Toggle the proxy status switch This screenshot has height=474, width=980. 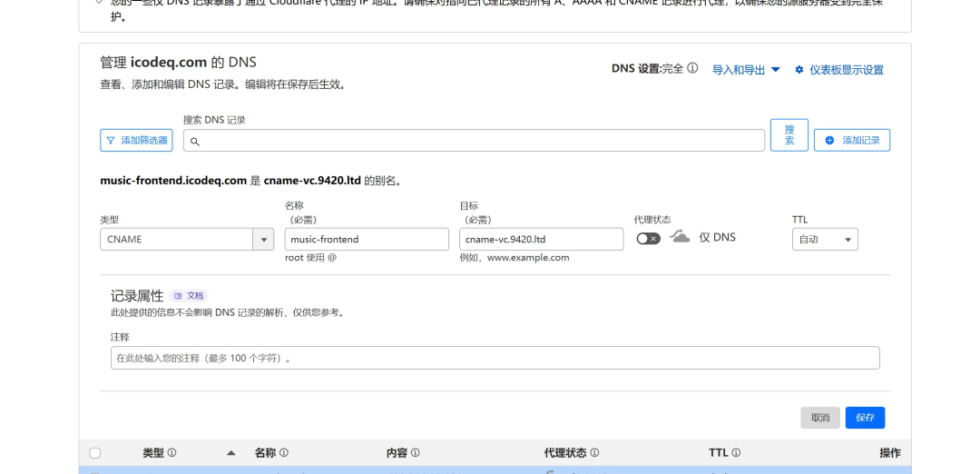pyautogui.click(x=648, y=238)
